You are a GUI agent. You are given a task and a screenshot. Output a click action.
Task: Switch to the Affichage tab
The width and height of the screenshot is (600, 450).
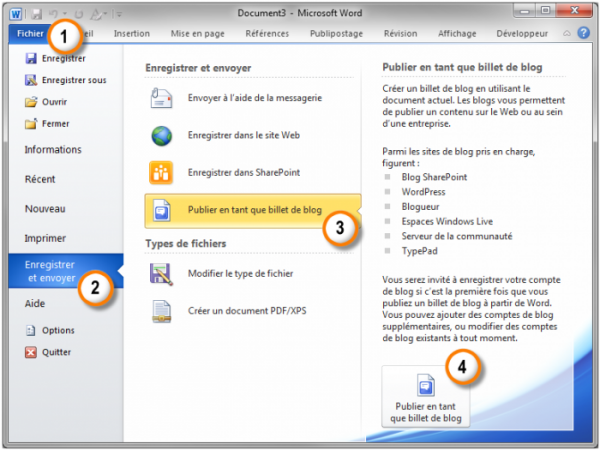pos(457,34)
